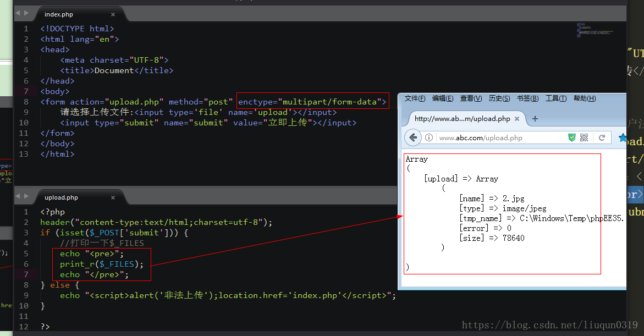Open the 文件(F) menu in browser

pyautogui.click(x=415, y=98)
